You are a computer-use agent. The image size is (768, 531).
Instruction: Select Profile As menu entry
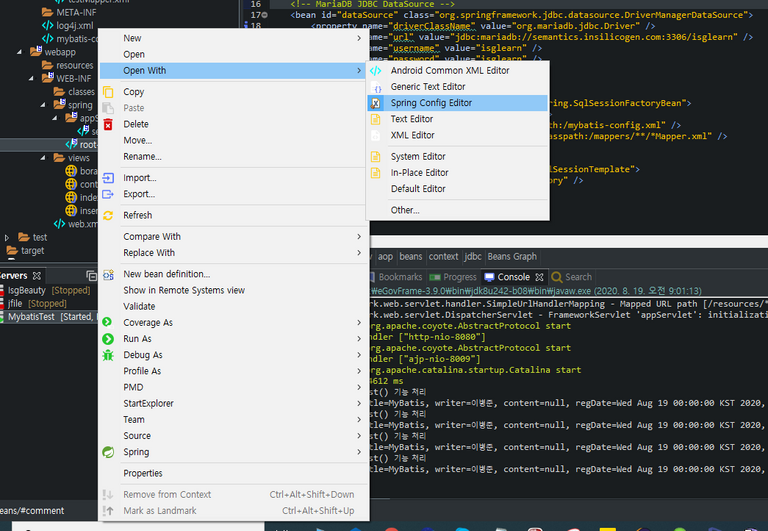point(234,371)
